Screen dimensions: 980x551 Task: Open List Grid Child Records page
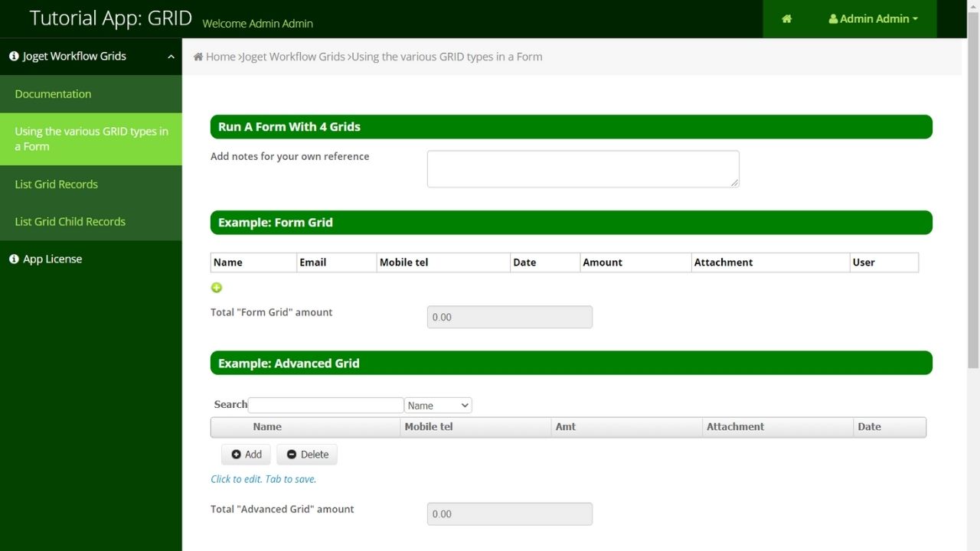(x=70, y=222)
